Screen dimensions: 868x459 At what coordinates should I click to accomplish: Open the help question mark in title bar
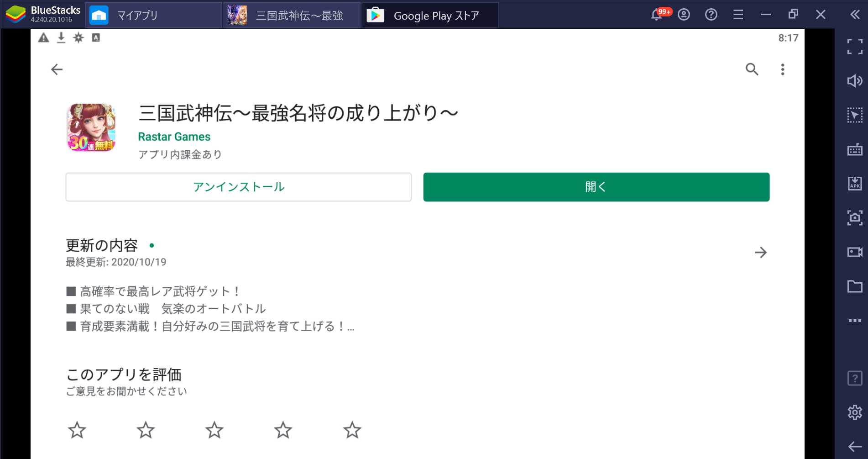711,15
